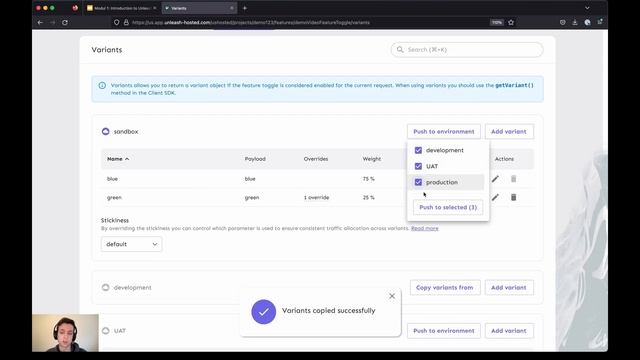Viewport: 640px width, 360px height.
Task: Add variant to development environment
Action: click(509, 287)
